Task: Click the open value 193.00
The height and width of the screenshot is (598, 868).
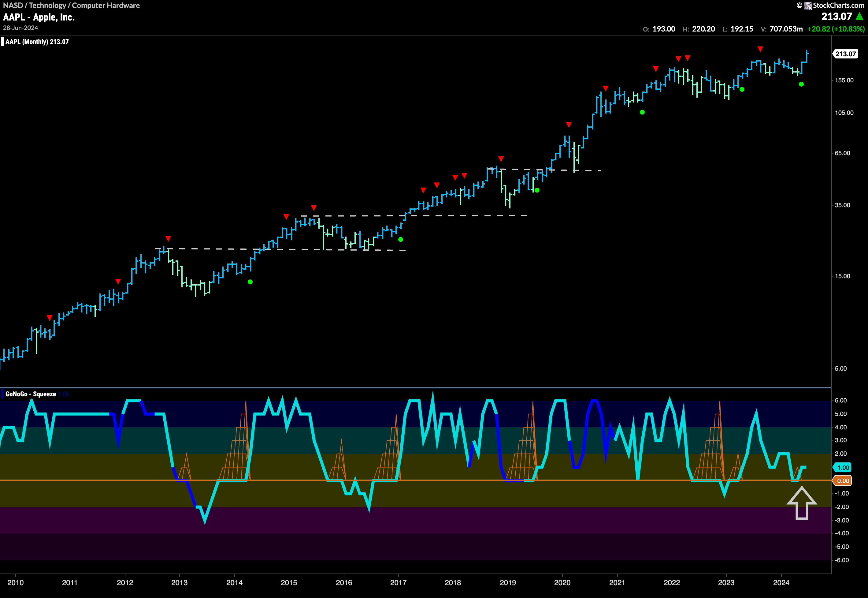Action: [x=664, y=29]
